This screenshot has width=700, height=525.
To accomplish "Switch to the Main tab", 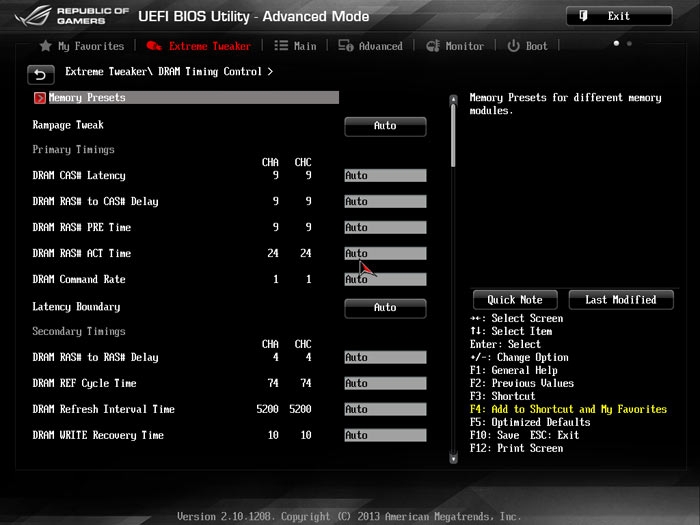I will pyautogui.click(x=295, y=46).
